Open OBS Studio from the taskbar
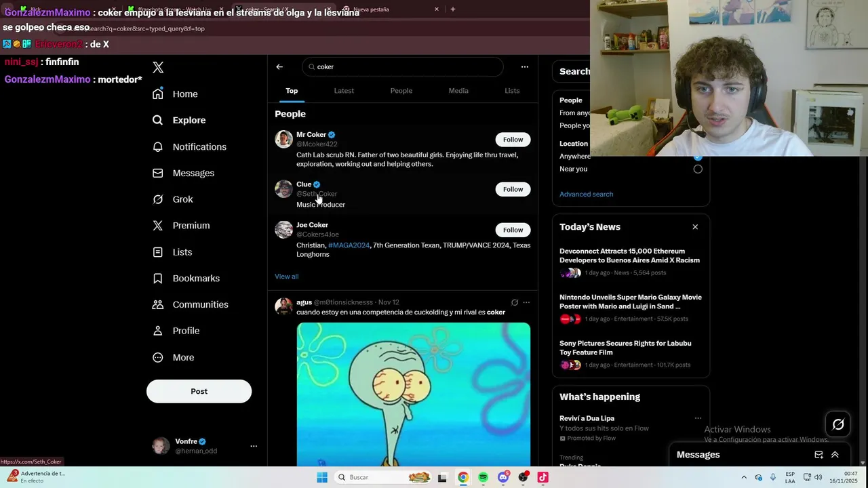Screen dimensions: 868x488 [x=523, y=477]
